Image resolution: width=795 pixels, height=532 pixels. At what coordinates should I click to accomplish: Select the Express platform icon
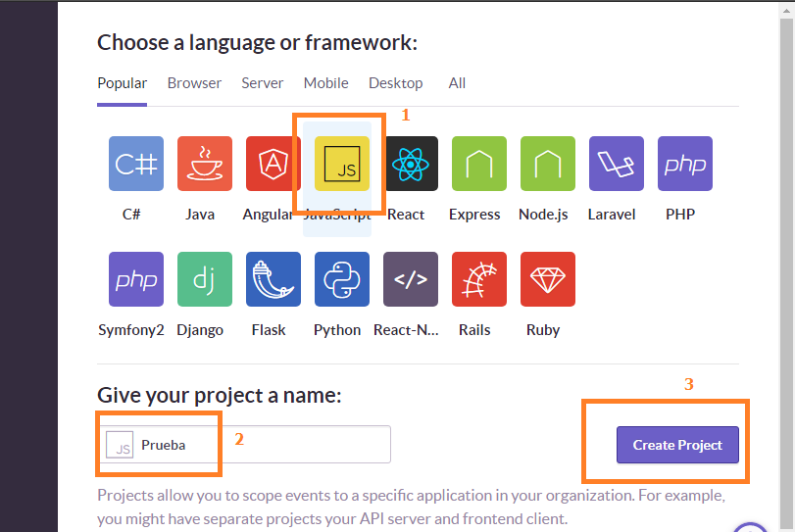point(479,164)
